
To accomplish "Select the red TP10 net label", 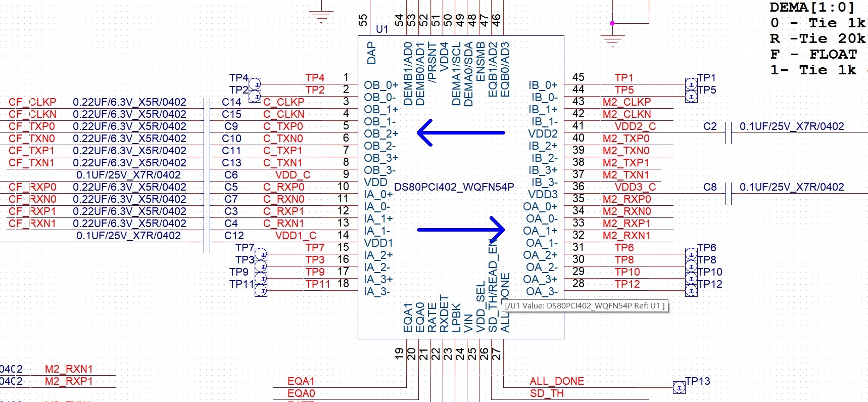I will click(627, 272).
